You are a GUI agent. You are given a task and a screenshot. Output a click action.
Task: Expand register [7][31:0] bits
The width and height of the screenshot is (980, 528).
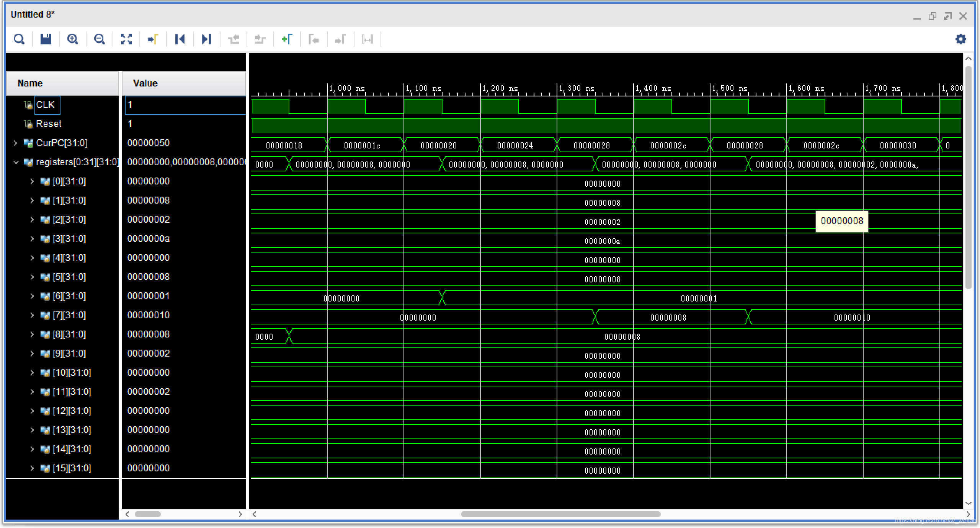32,315
